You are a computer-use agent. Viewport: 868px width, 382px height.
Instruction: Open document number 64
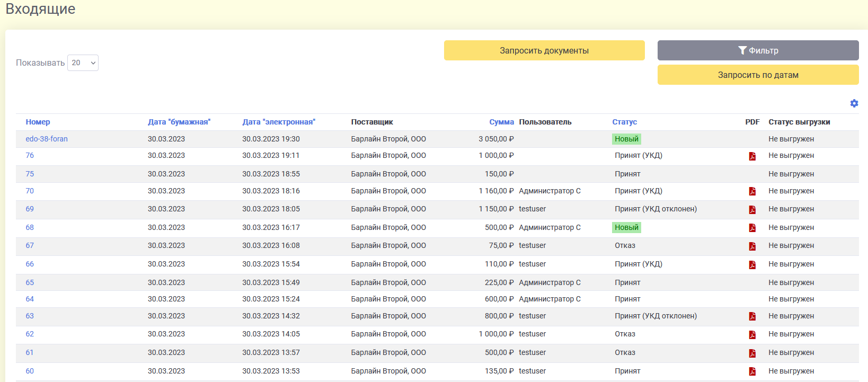pyautogui.click(x=30, y=299)
